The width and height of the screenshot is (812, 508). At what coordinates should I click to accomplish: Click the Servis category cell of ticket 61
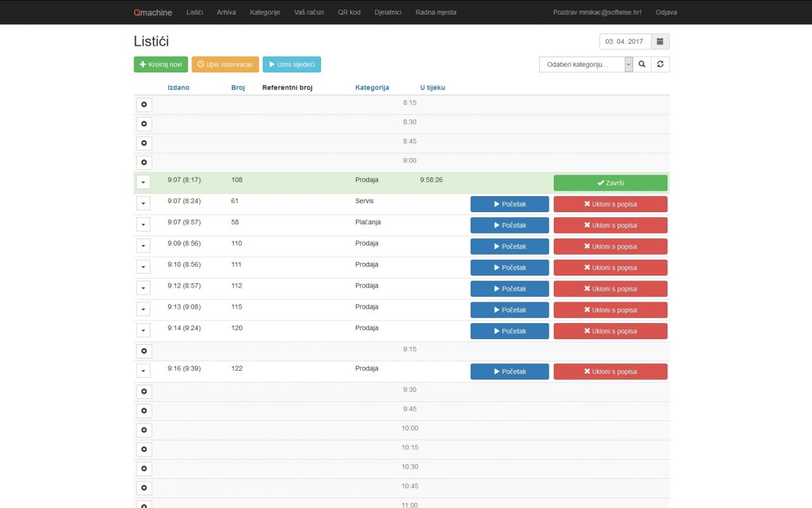coord(365,201)
